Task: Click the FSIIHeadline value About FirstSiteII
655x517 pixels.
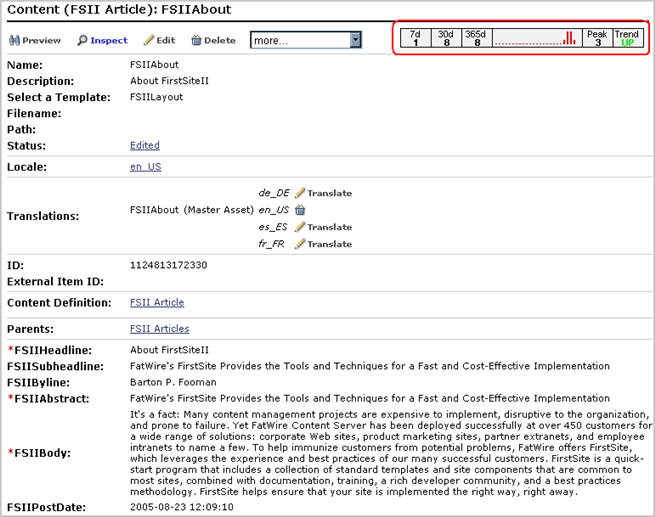Action: coord(169,350)
